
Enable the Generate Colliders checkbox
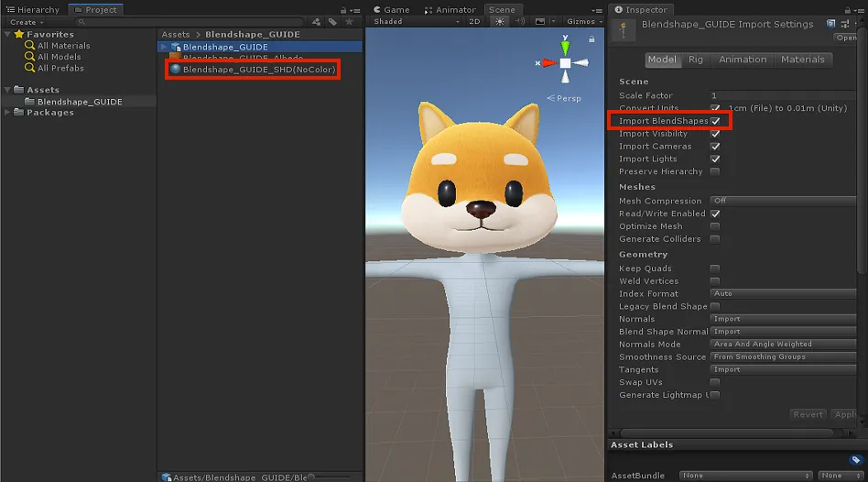click(715, 239)
